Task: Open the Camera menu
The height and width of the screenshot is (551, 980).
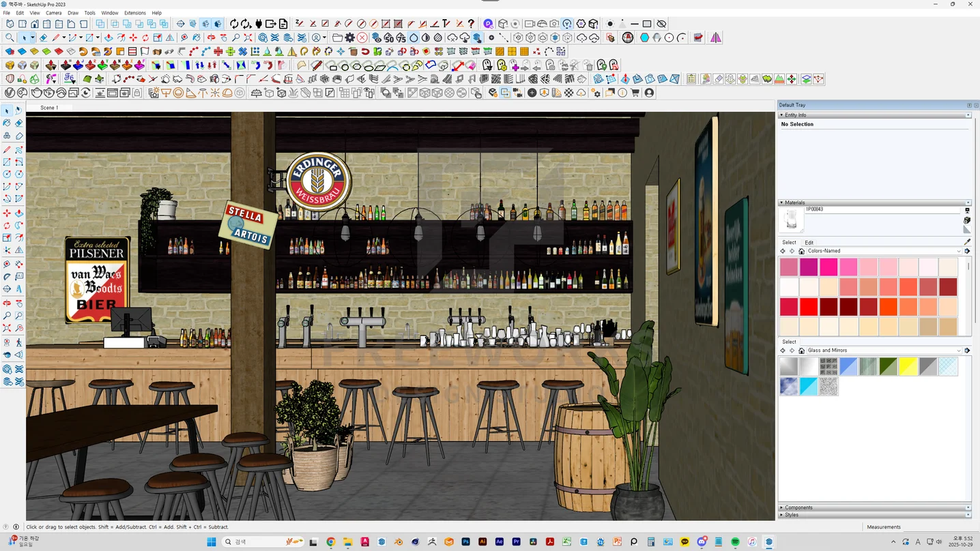Action: [53, 13]
